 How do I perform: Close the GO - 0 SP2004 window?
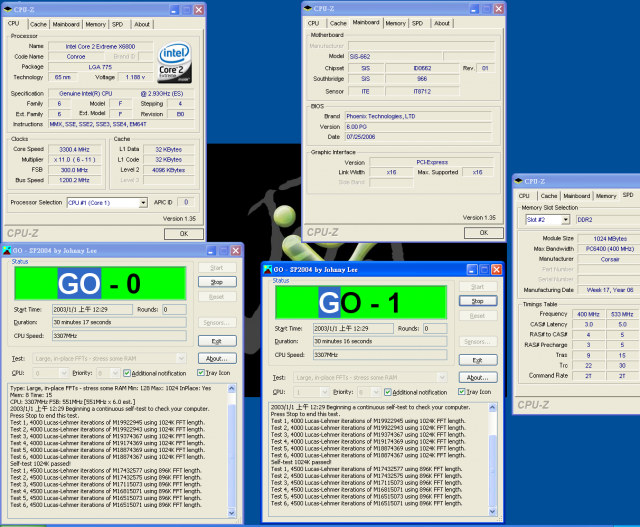[236, 251]
